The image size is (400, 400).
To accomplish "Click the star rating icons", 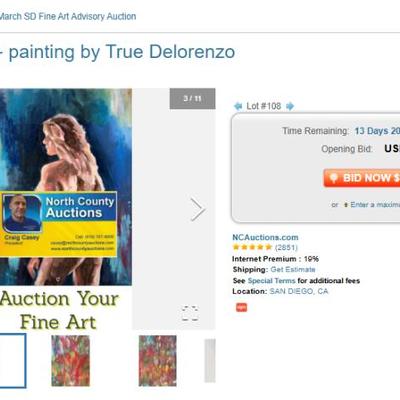I will pyautogui.click(x=252, y=247).
